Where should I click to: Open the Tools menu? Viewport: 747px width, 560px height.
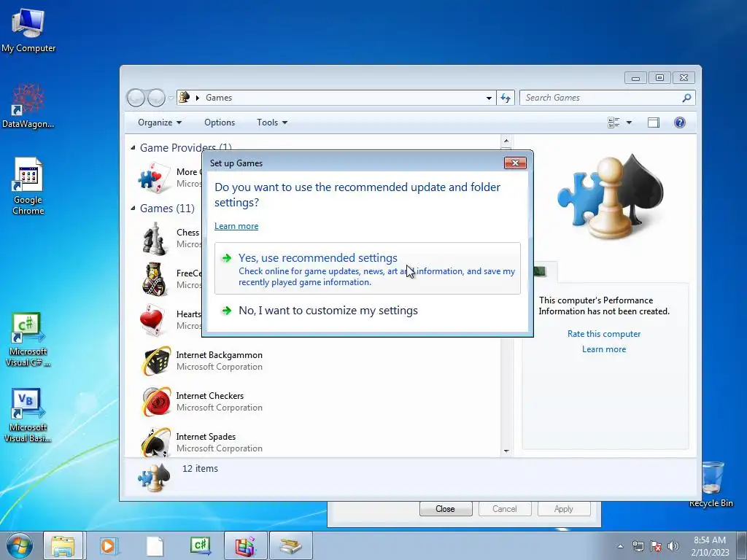click(x=272, y=122)
